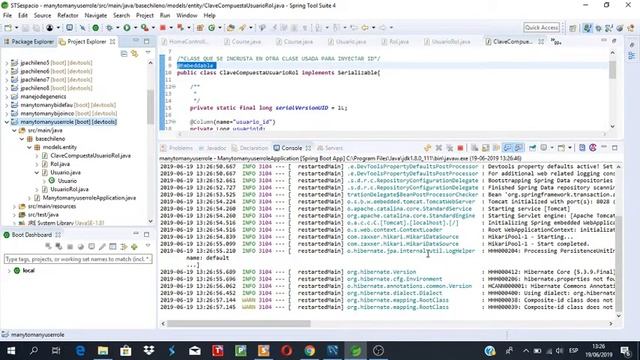Open Chrome from the Windows taskbar
Viewport: 640px width, 360px height.
309,351
